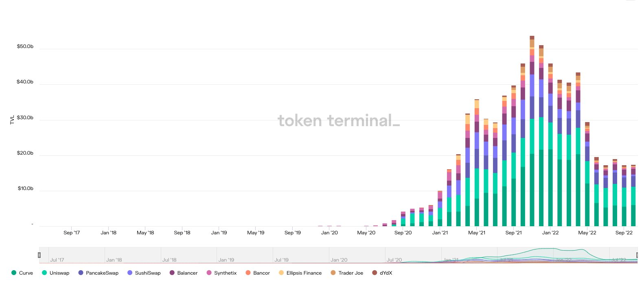The image size is (644, 284).
Task: Click the right handle of range navigator
Action: tap(637, 255)
